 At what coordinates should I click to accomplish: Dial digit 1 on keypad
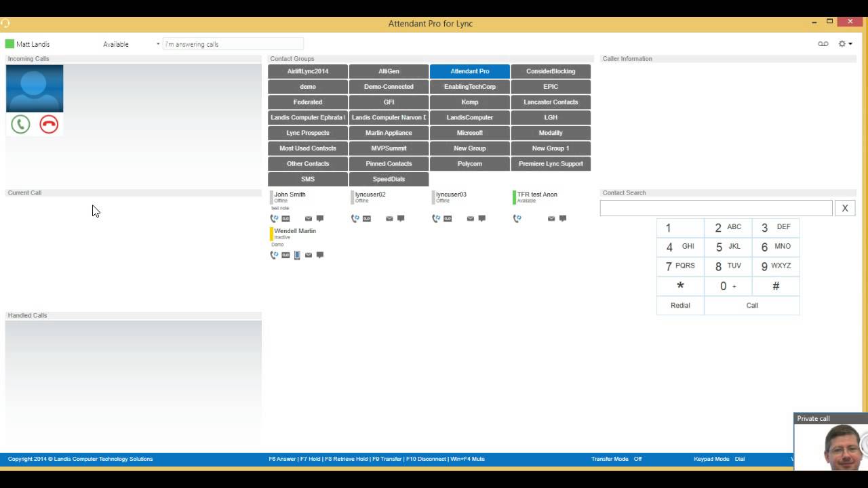(680, 228)
